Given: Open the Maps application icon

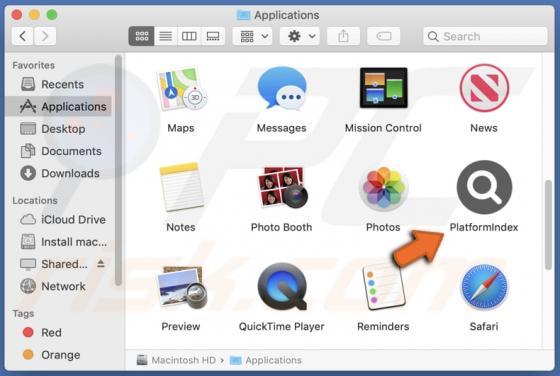Looking at the screenshot, I should (181, 89).
